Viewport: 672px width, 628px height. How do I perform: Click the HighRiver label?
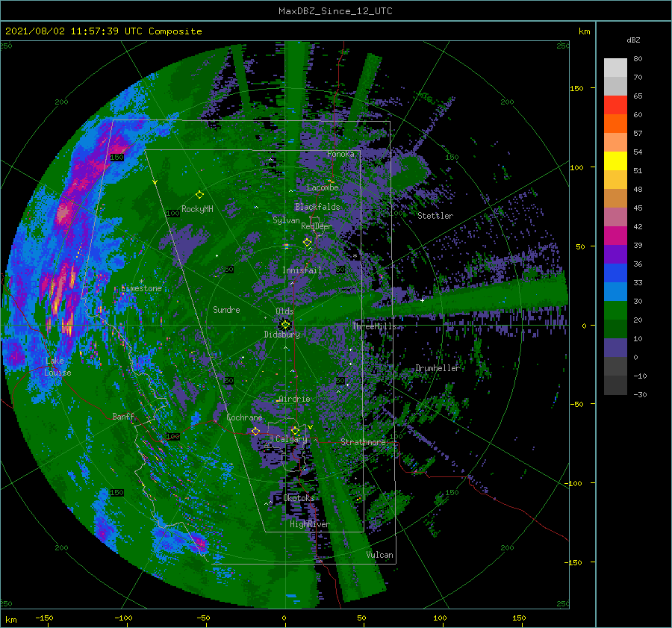309,524
